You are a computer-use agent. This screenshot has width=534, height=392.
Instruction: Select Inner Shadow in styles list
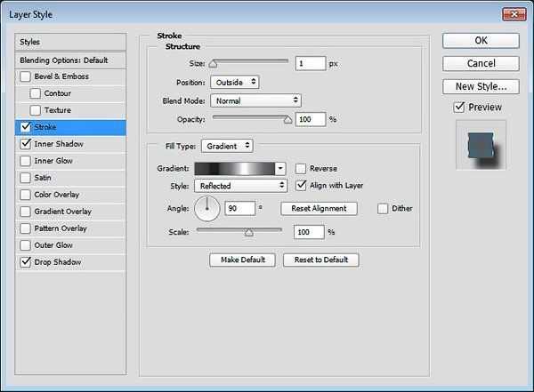coord(59,144)
